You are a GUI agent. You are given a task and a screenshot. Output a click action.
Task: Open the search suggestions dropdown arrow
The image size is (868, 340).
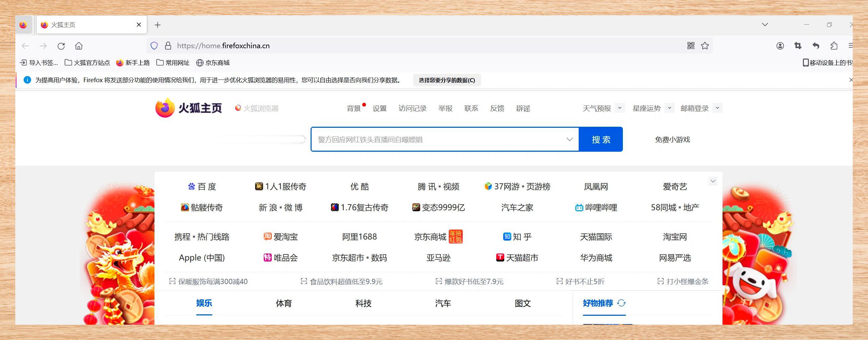pos(569,139)
